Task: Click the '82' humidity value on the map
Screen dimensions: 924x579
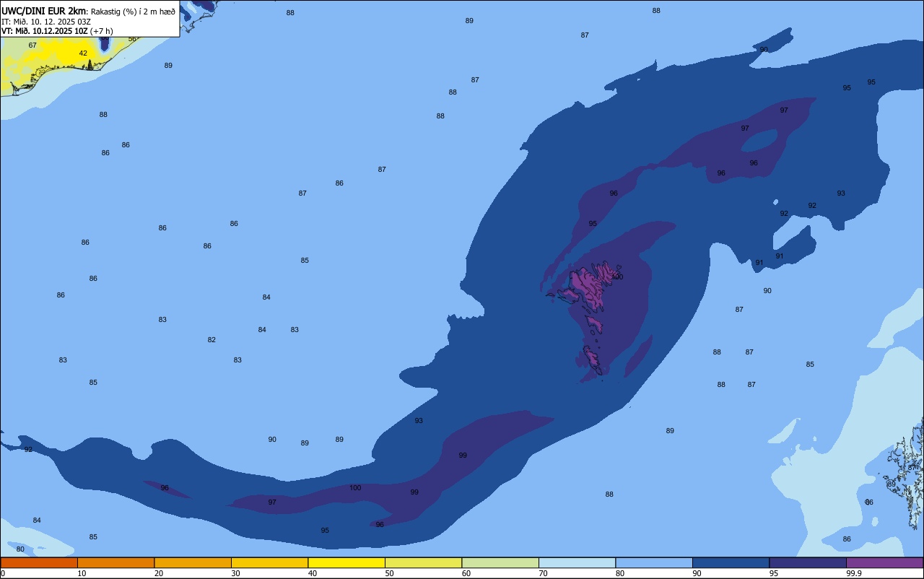Action: pos(212,340)
